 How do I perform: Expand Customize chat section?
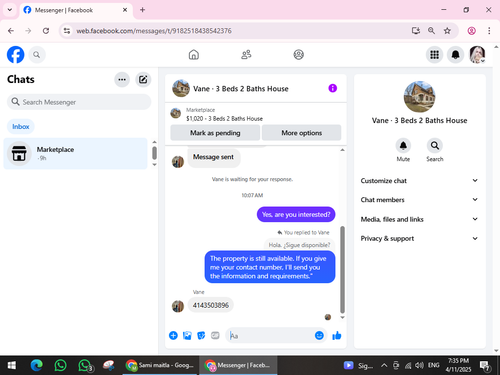(x=419, y=181)
